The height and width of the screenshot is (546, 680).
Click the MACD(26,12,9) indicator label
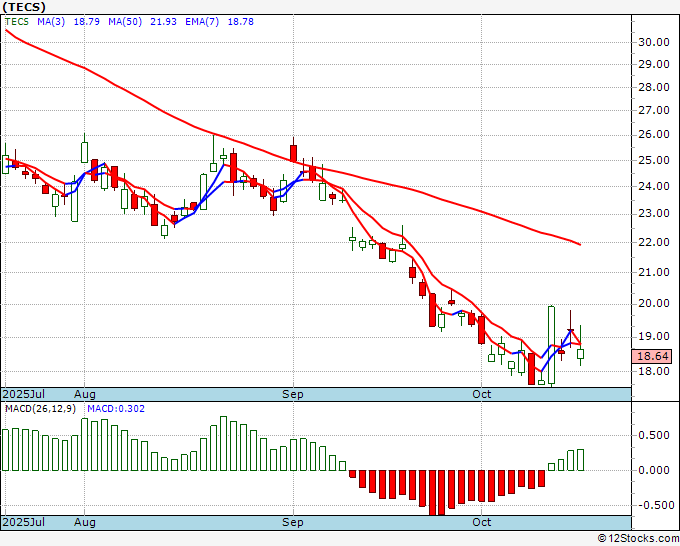(40, 409)
